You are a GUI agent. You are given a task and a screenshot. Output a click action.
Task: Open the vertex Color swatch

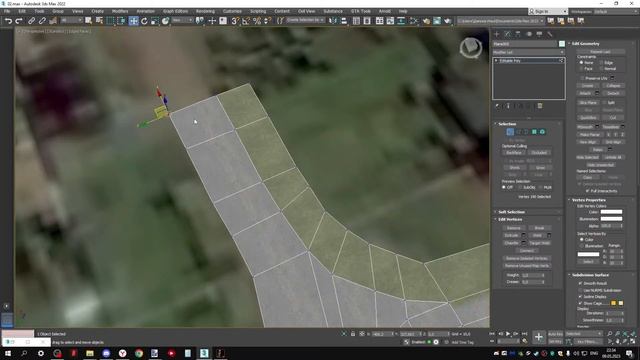click(x=611, y=212)
